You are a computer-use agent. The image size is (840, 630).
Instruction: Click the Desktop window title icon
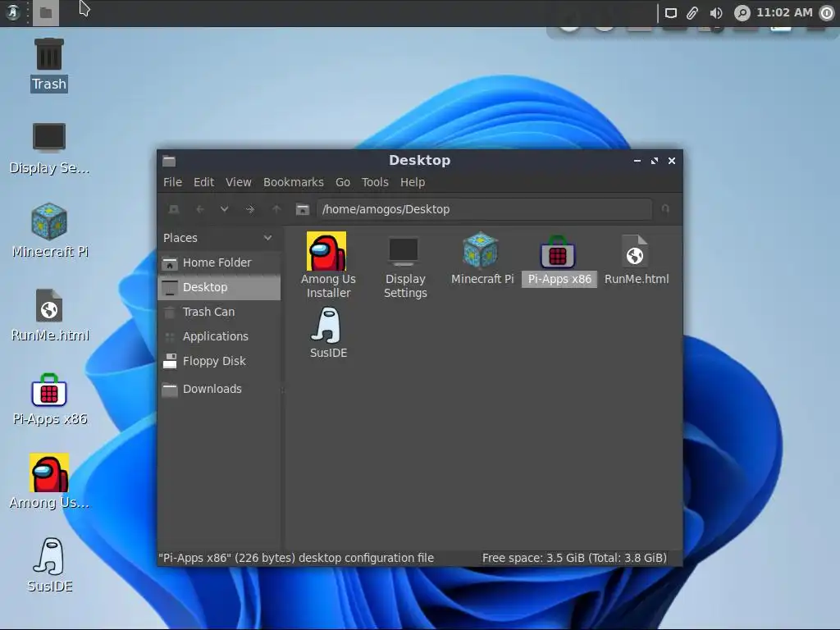tap(169, 161)
